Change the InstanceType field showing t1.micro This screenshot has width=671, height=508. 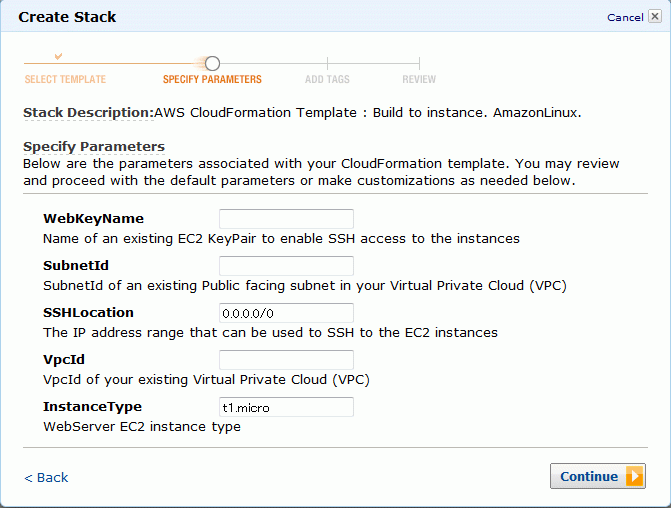(286, 407)
